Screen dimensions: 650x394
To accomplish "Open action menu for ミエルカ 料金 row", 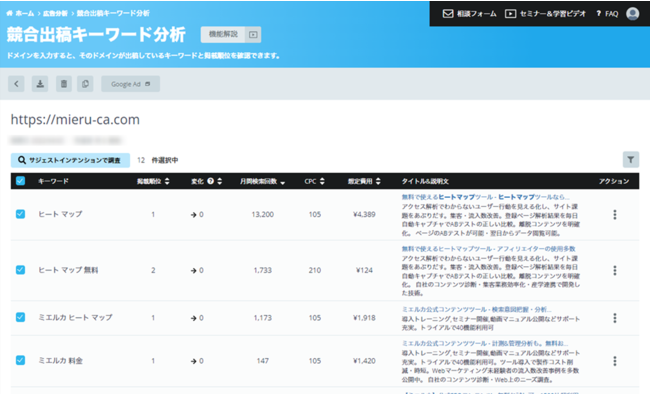I will click(615, 361).
